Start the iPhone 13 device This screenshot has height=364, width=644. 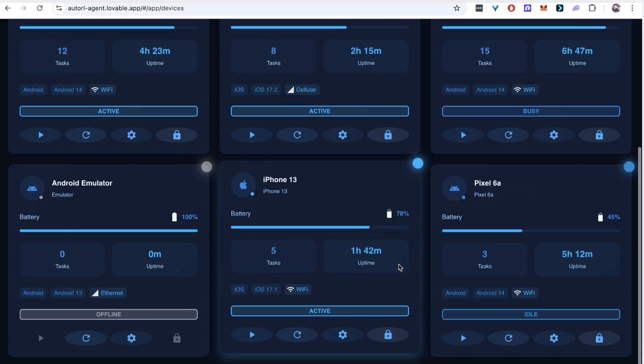[252, 335]
